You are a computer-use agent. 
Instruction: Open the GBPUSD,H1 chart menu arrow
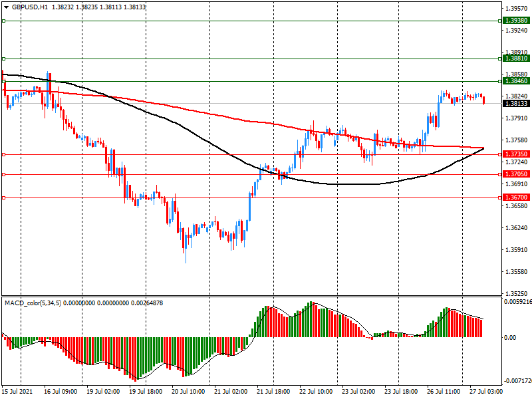pyautogui.click(x=7, y=7)
